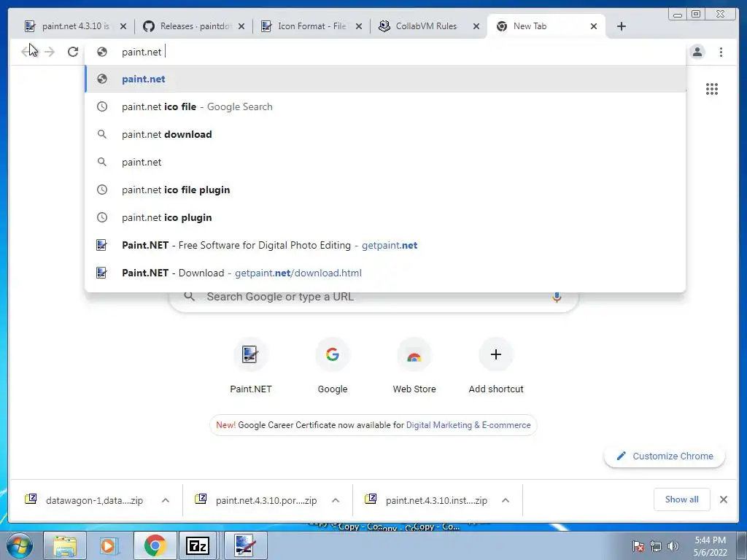Image resolution: width=747 pixels, height=560 pixels.
Task: Select the plain 'paint.net' search suggestion
Action: pyautogui.click(x=385, y=162)
